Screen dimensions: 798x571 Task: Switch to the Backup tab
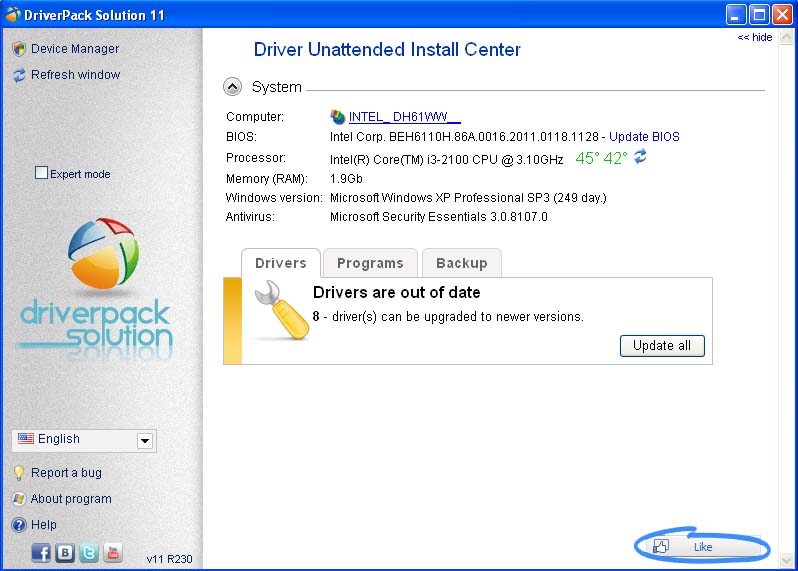tap(461, 263)
